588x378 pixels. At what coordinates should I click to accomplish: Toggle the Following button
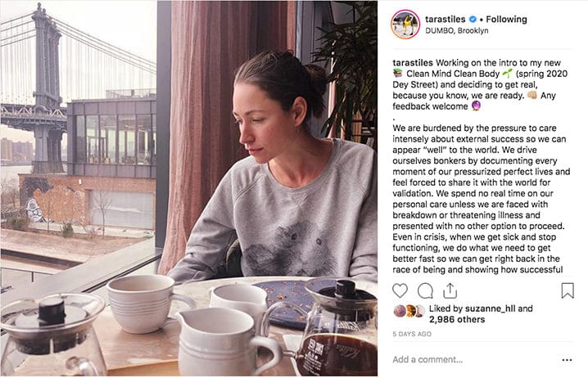506,19
